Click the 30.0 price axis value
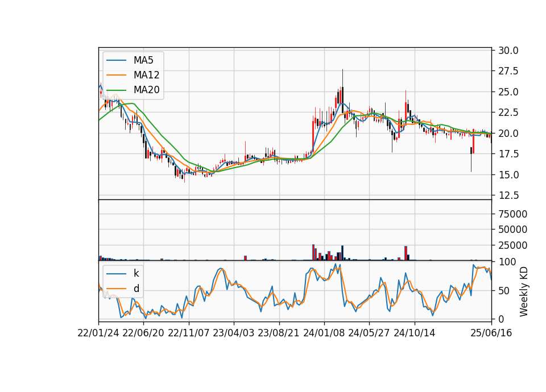The height and width of the screenshot is (392, 546). [x=508, y=51]
